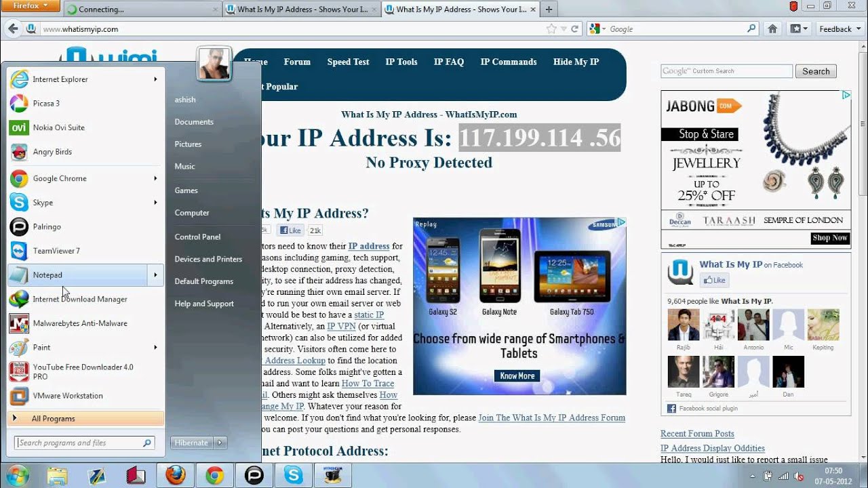
Task: Open YouTube Free Downloader 4.0 PRO
Action: coord(86,371)
